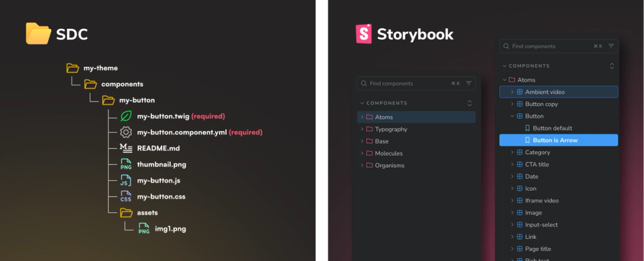
Task: Collapse the expanded Button component chevron
Action: [x=512, y=116]
